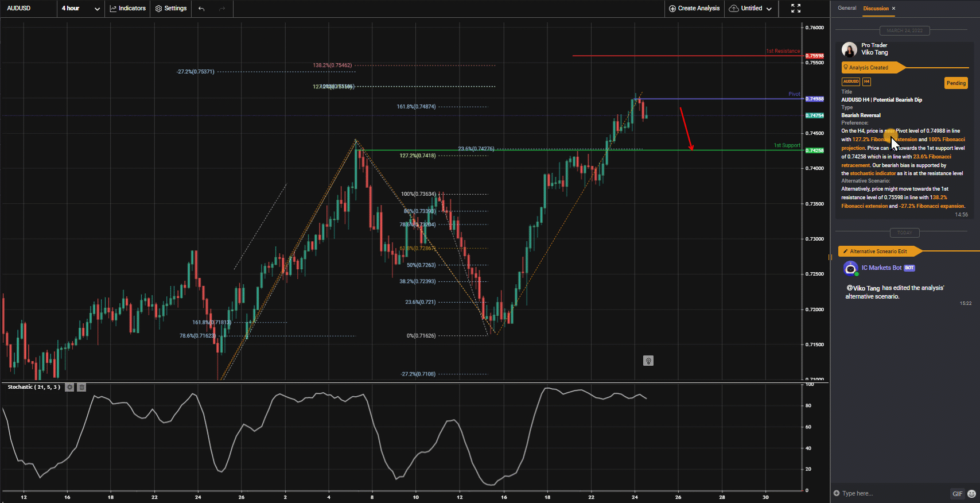This screenshot has height=503, width=980.
Task: Open the Indicators menu
Action: coord(127,9)
